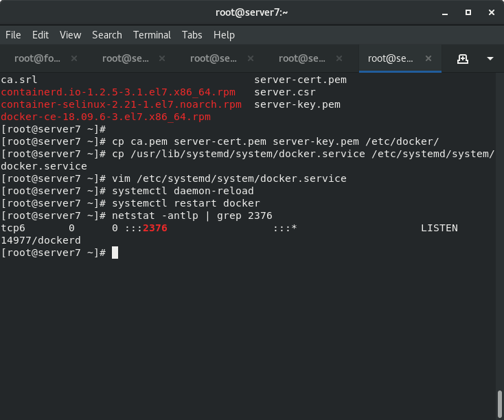Click the systemctl daemon-reload command
The image size is (504, 420).
click(183, 191)
